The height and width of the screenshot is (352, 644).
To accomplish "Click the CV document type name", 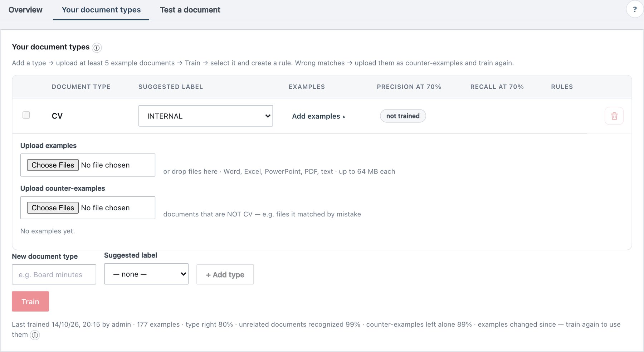I will coord(57,116).
